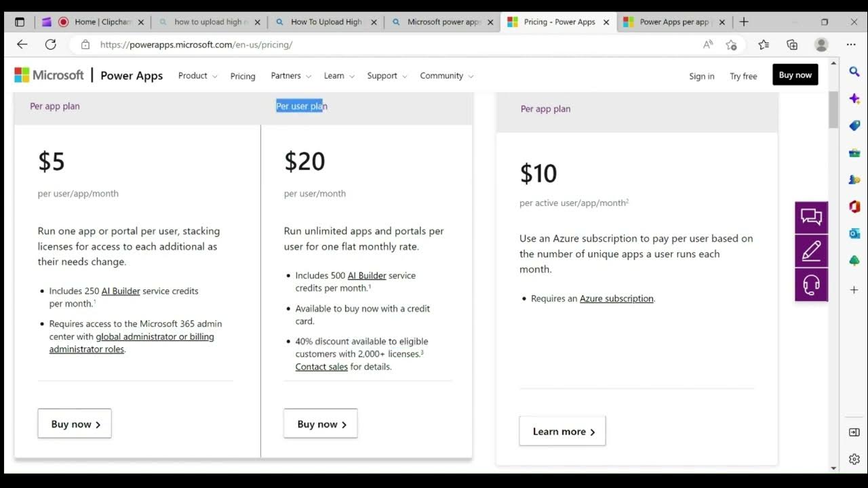
Task: Click the purple chat bubble icon
Action: [811, 218]
